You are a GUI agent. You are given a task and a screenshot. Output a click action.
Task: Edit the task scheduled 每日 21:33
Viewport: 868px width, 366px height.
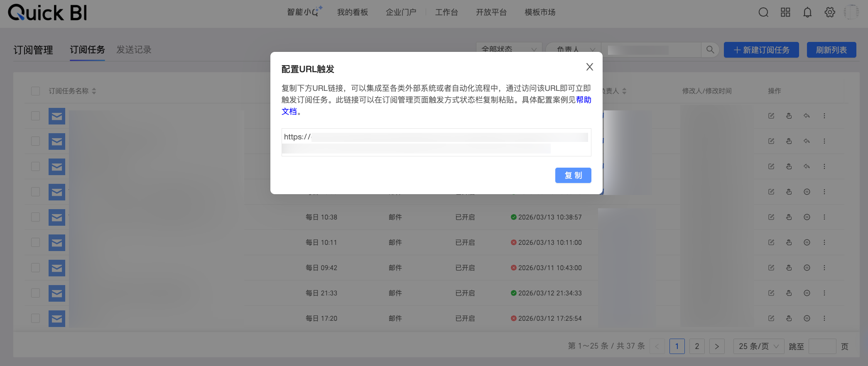click(771, 293)
